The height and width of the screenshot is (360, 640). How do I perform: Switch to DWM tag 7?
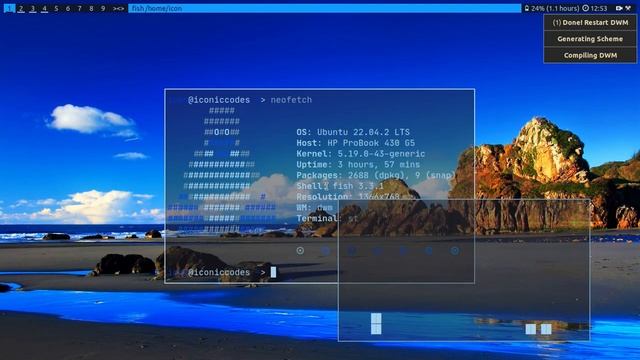pyautogui.click(x=80, y=8)
